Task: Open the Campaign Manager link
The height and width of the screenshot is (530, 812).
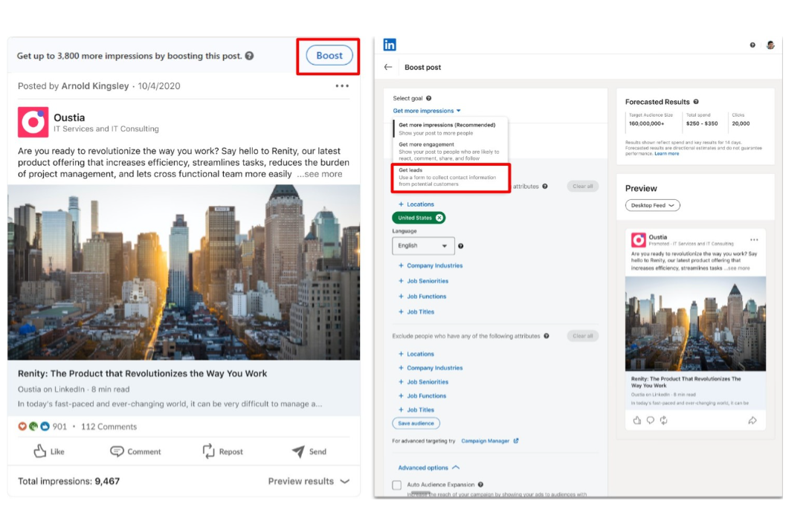Action: (x=489, y=441)
